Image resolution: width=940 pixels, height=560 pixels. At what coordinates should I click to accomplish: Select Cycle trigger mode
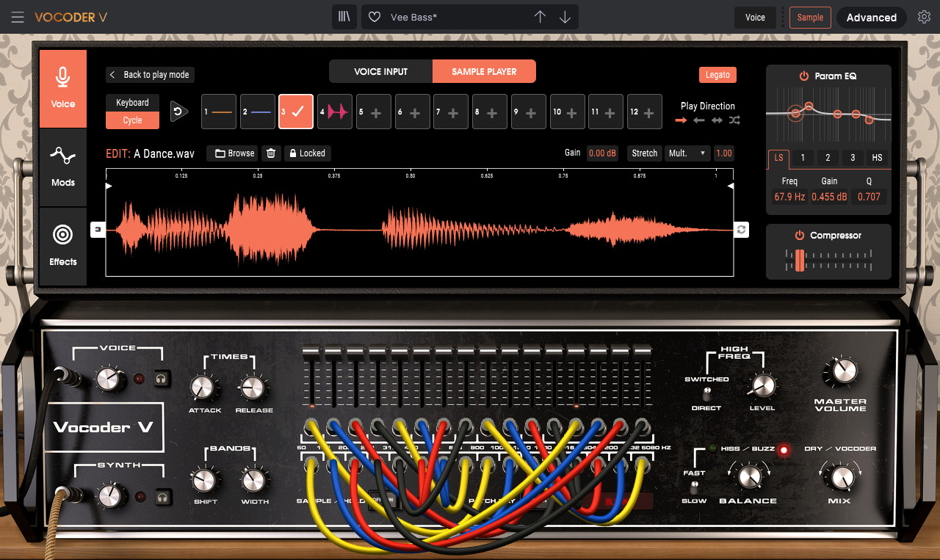pyautogui.click(x=132, y=120)
